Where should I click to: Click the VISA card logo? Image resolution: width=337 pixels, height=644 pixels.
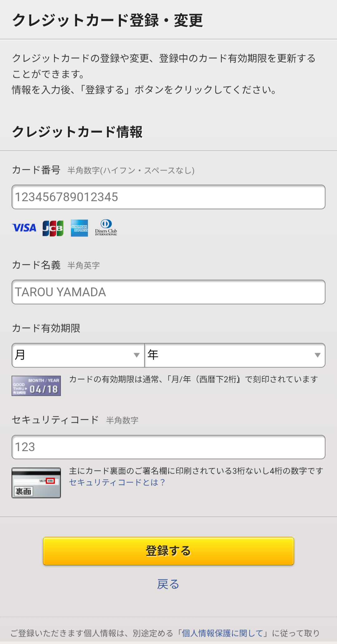pos(24,228)
